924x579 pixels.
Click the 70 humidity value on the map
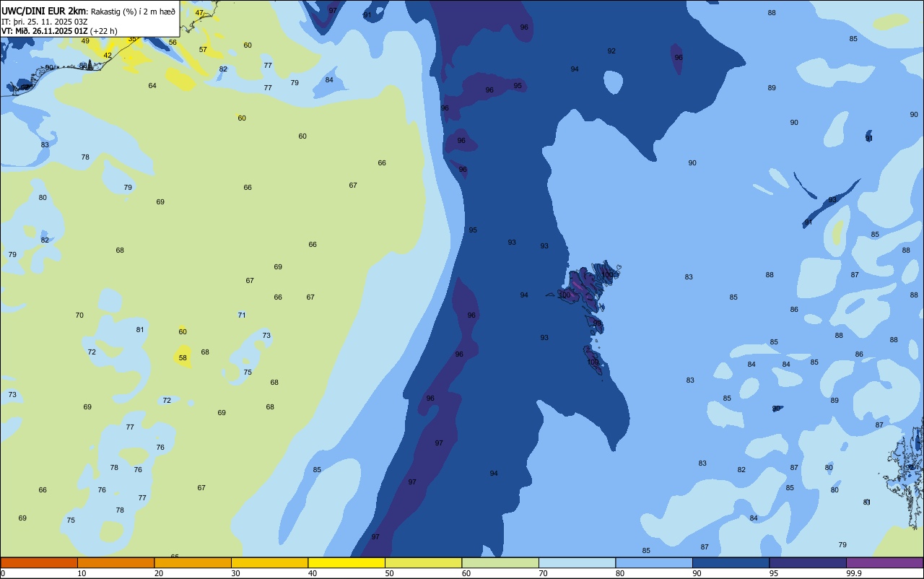coord(79,315)
